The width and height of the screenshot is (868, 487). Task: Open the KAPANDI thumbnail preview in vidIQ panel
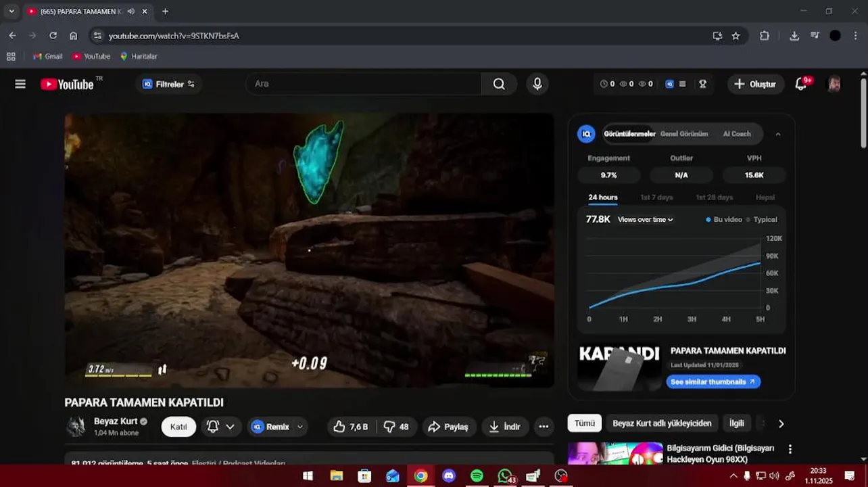point(619,368)
